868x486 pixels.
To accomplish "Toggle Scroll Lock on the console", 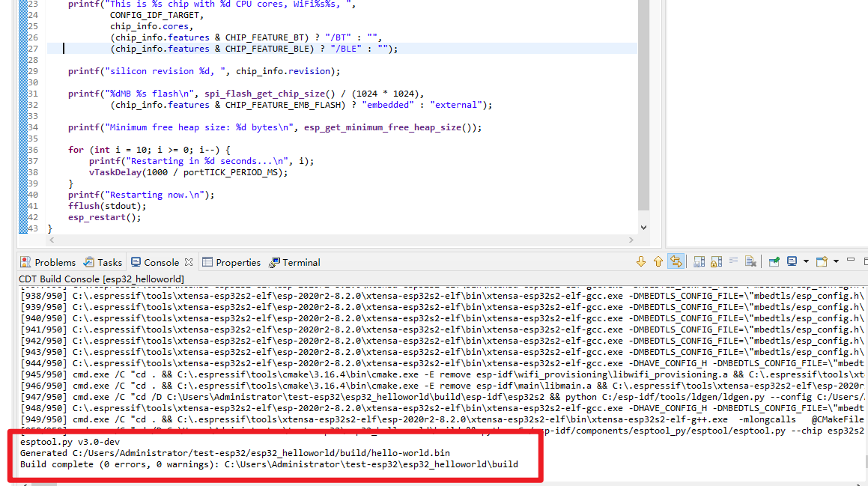I will [x=716, y=261].
